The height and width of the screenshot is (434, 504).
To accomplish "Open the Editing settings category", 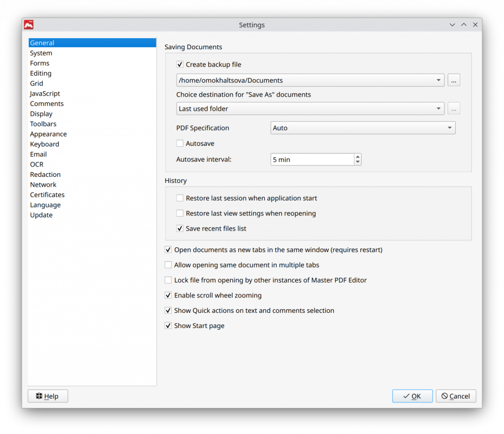I will (92, 73).
